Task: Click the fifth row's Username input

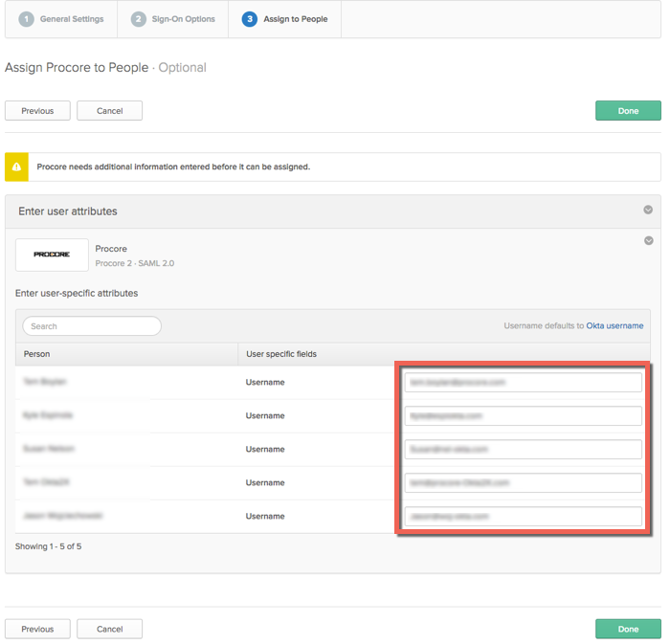Action: point(523,517)
